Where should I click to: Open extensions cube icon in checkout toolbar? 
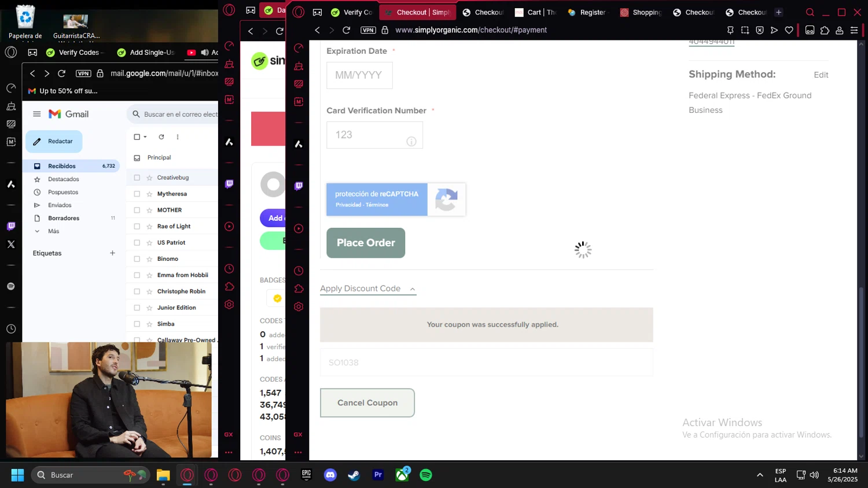825,30
